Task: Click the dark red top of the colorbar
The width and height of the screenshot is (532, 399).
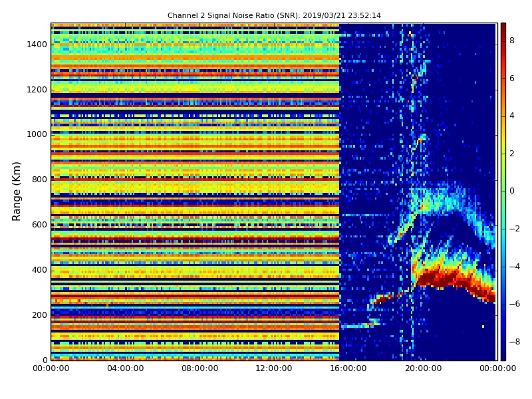Action: pos(503,29)
